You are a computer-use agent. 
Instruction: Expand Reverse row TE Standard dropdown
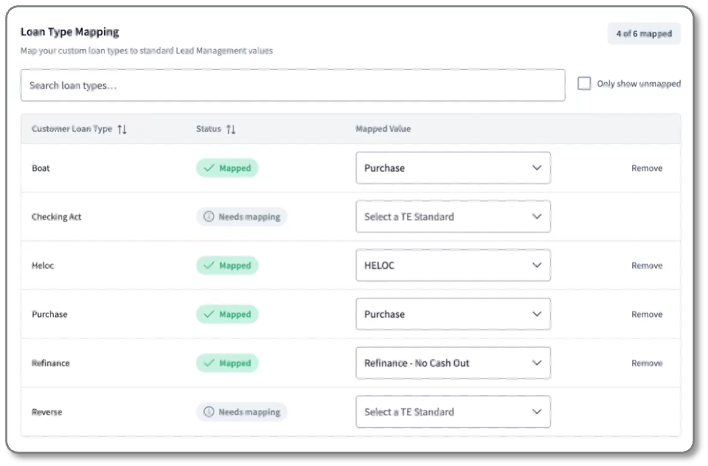[453, 412]
